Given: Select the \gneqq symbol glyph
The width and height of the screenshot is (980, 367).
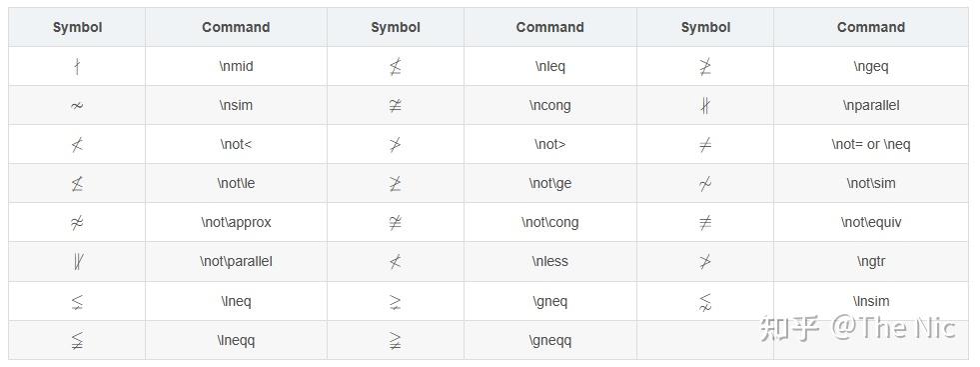Looking at the screenshot, I should tap(395, 341).
